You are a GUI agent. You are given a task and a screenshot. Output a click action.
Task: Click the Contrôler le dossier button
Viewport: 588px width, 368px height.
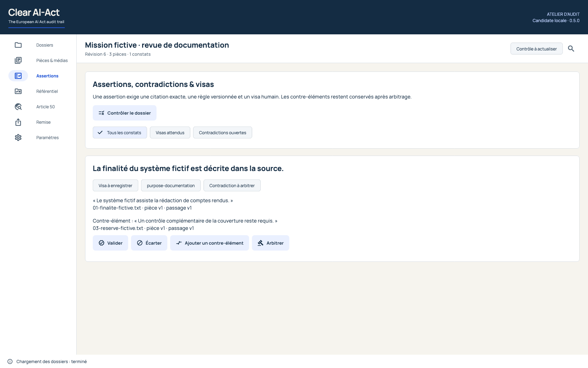click(x=125, y=113)
